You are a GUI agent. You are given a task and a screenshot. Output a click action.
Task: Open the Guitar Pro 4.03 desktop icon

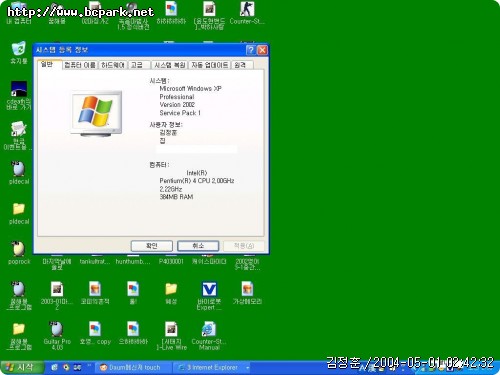click(x=57, y=329)
